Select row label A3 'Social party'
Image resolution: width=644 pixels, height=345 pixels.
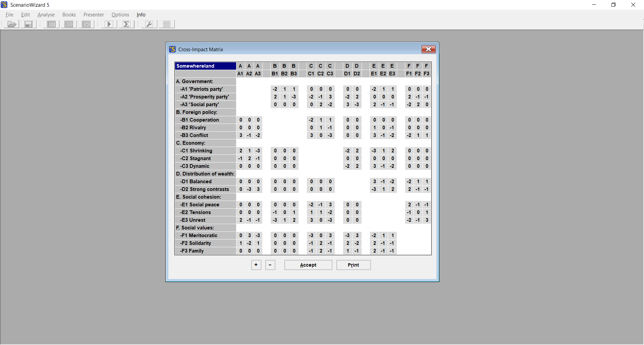point(205,105)
